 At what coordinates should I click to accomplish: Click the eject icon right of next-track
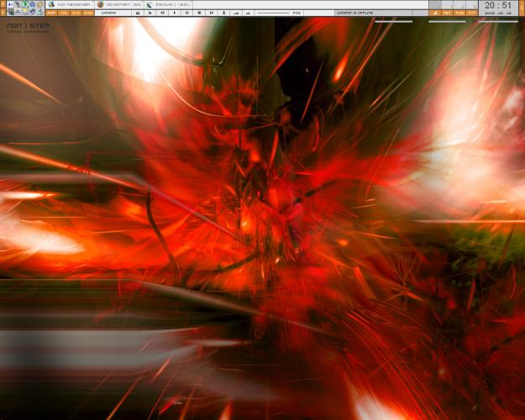pos(223,13)
